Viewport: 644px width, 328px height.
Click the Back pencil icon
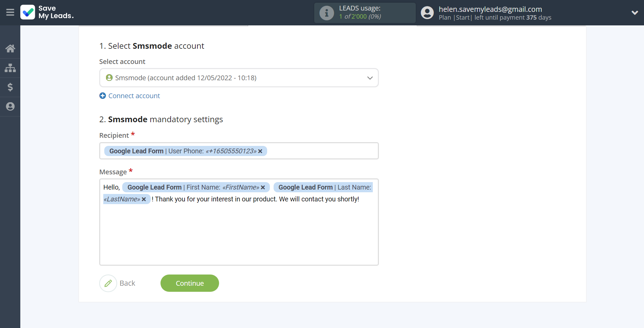click(x=108, y=283)
